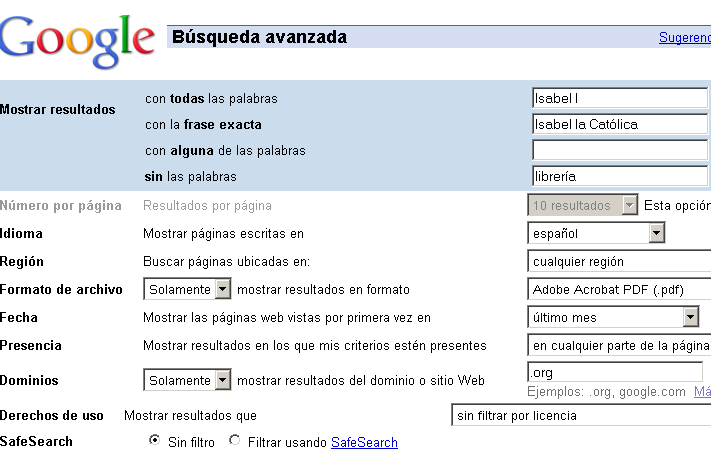Open file format dropdown 'Adobe Acrobat PDF'
Viewport: 711px width, 464px height.
[x=619, y=289]
